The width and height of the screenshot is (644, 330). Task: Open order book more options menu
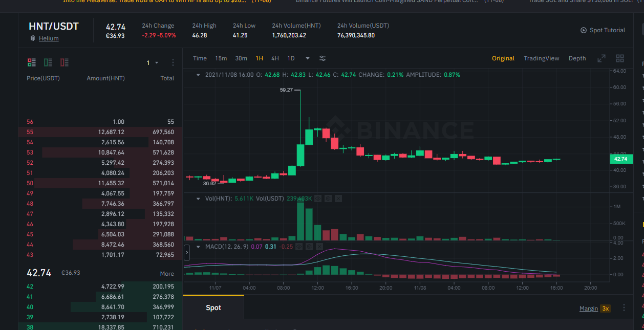tap(173, 62)
